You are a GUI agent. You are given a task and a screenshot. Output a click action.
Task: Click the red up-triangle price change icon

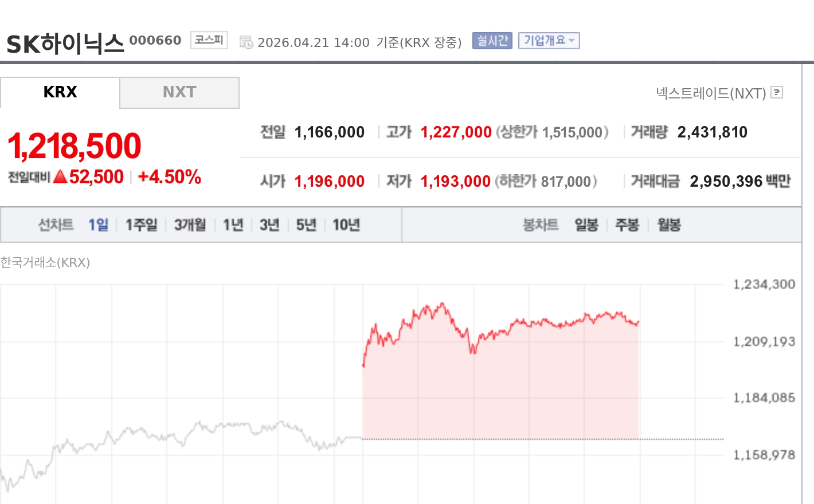point(60,177)
